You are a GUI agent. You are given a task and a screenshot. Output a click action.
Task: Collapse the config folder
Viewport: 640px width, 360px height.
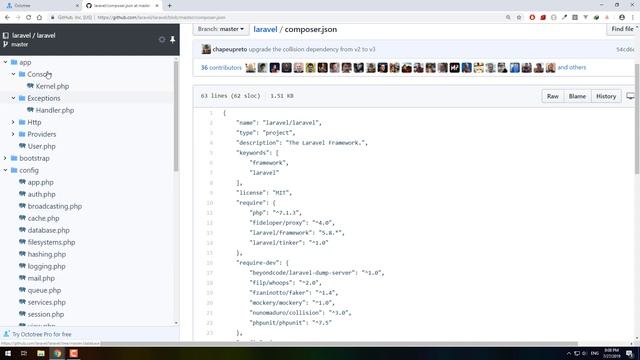(5, 170)
